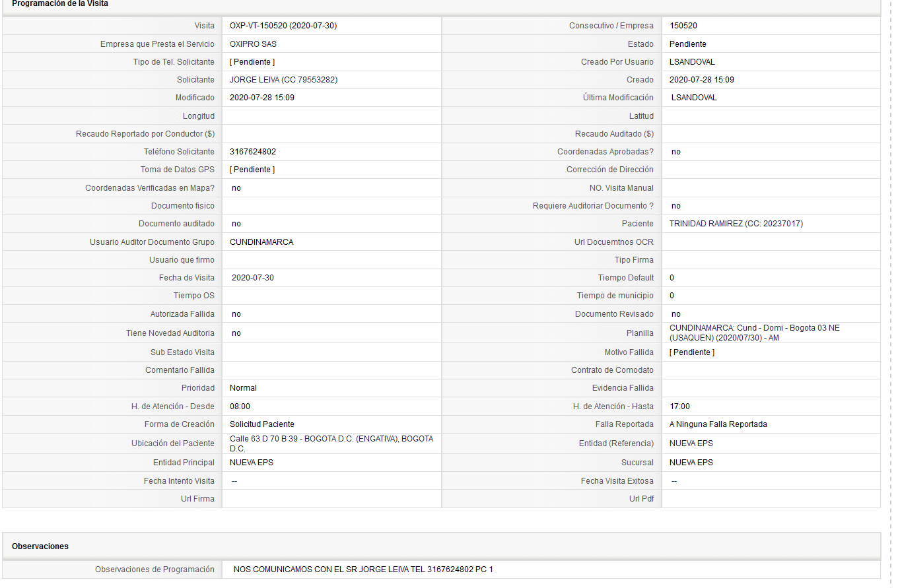
Task: Click the "Sub Estado Visita" label
Action: point(182,352)
